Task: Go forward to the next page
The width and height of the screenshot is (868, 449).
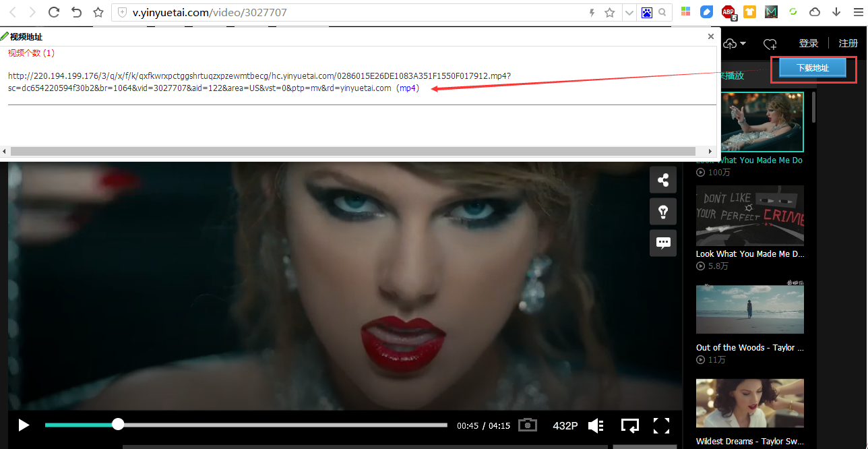Action: tap(32, 12)
